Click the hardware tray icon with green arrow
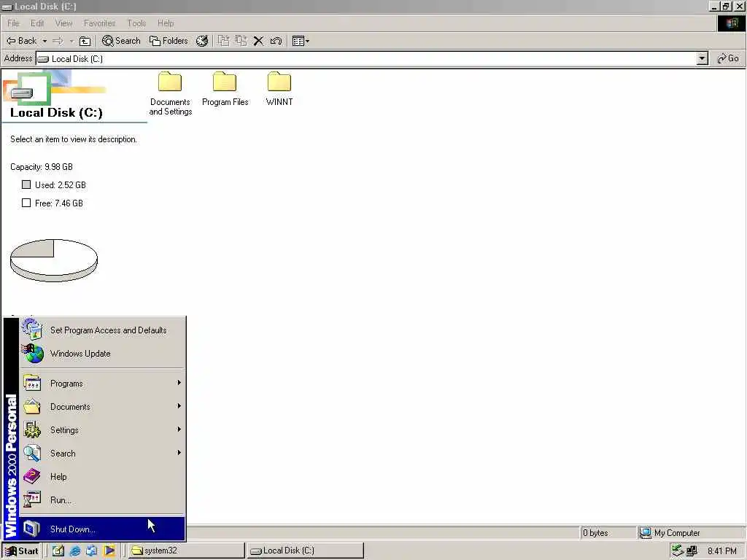This screenshot has width=747, height=560. [678, 551]
